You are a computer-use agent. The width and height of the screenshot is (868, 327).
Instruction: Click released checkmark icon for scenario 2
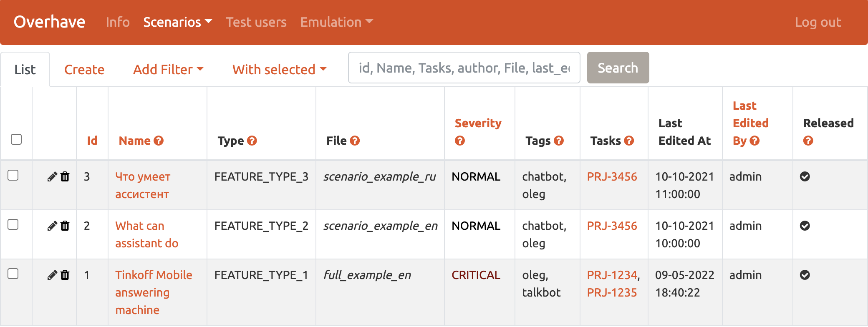click(x=805, y=226)
